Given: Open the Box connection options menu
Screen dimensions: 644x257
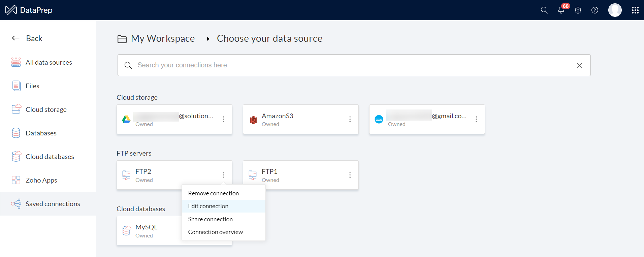Looking at the screenshot, I should click(x=476, y=119).
